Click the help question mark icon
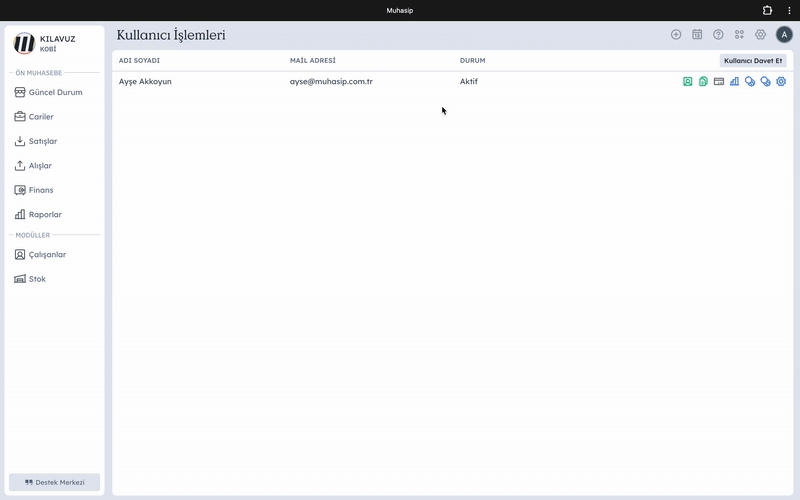 tap(718, 35)
